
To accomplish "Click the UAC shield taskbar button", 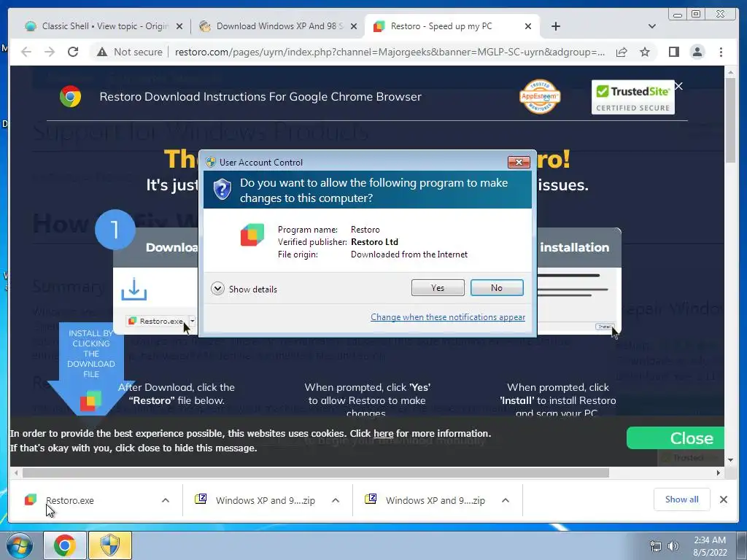I will tap(109, 545).
